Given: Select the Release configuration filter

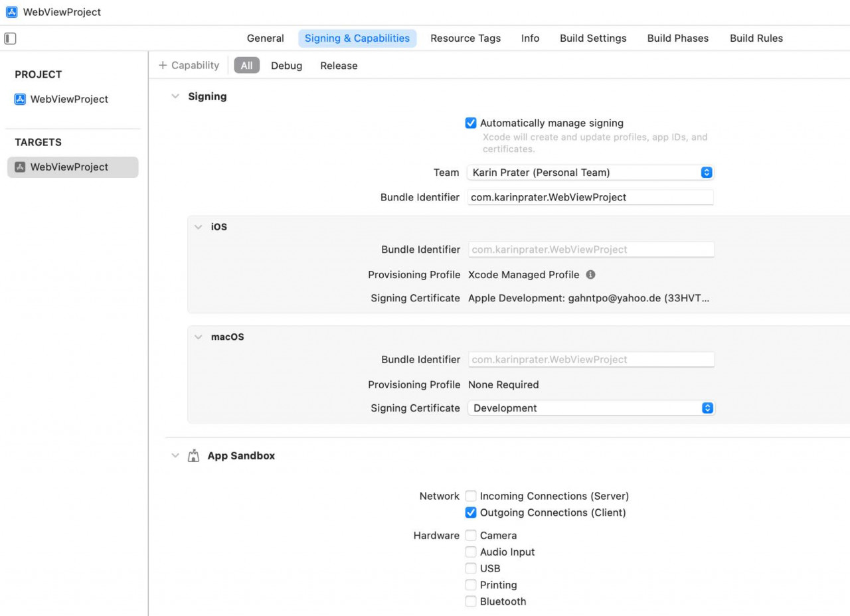Looking at the screenshot, I should coord(338,65).
